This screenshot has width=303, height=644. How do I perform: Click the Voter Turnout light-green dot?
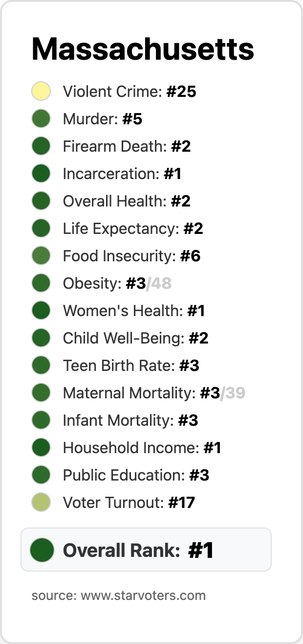pyautogui.click(x=41, y=503)
